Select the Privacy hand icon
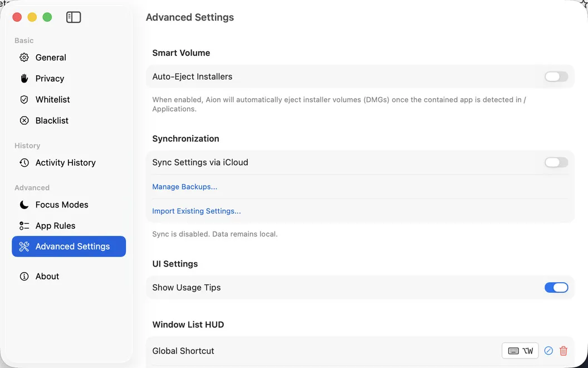588x368 pixels. 24,79
